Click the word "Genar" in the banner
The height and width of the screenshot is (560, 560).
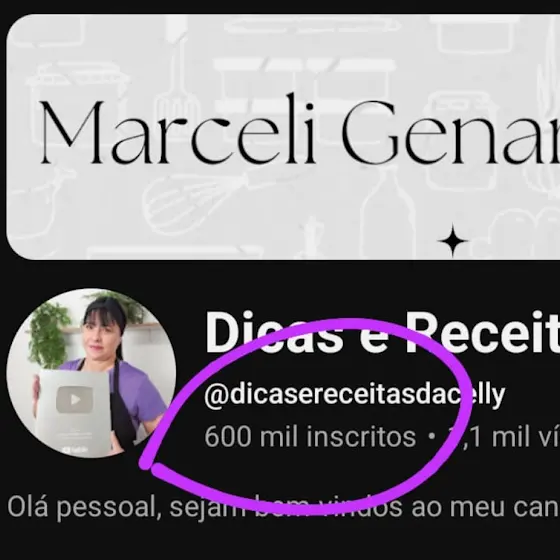click(x=451, y=131)
